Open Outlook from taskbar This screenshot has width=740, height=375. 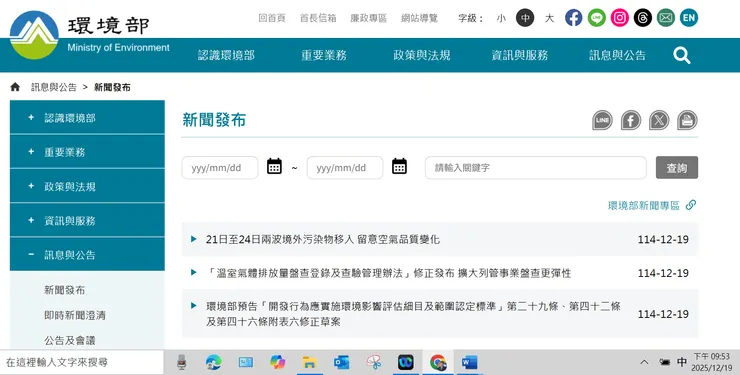coord(341,362)
